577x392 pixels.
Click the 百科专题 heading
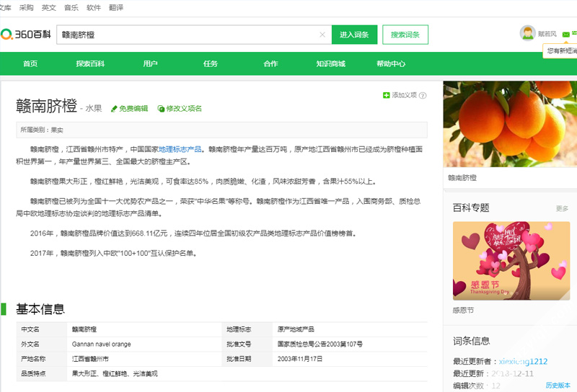pyautogui.click(x=471, y=208)
